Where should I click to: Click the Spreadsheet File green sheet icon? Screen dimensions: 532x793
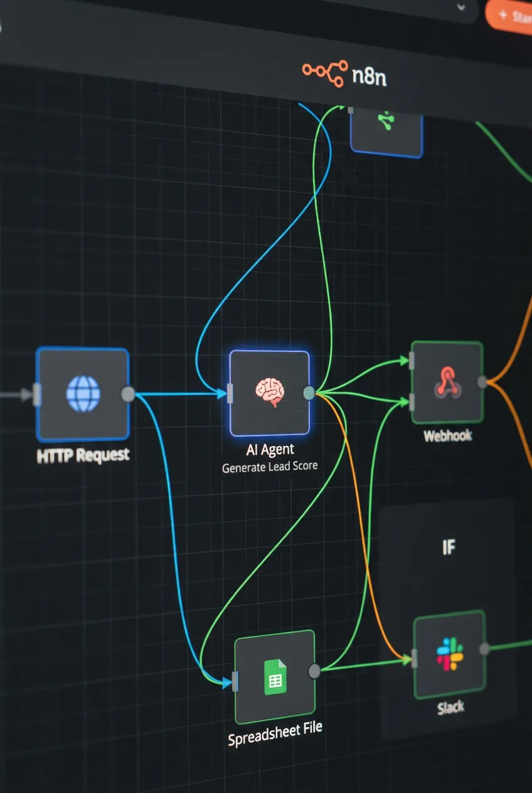click(x=274, y=676)
